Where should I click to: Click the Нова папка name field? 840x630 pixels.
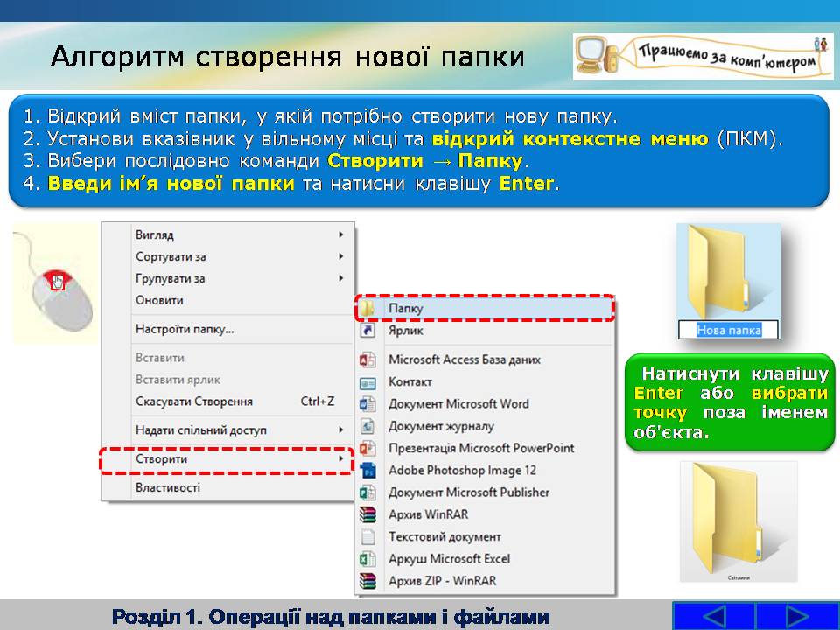(728, 330)
